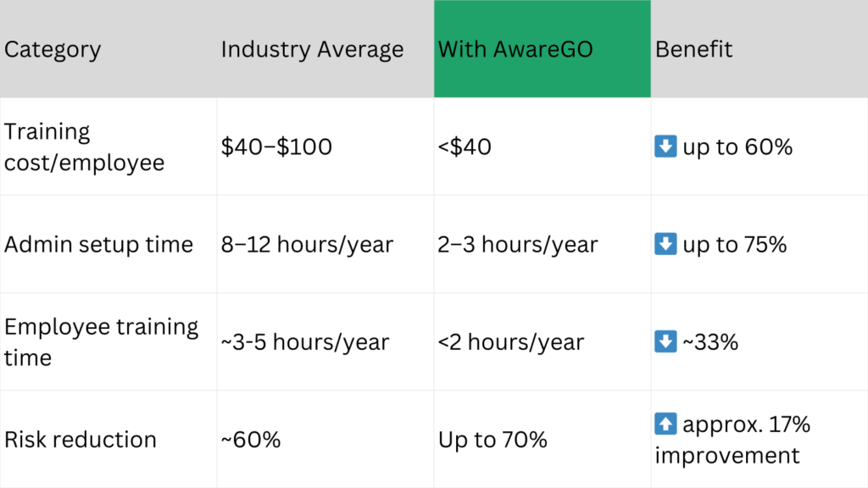Click the "$40–$100" cell
The height and width of the screenshot is (488, 868).
coord(276,147)
